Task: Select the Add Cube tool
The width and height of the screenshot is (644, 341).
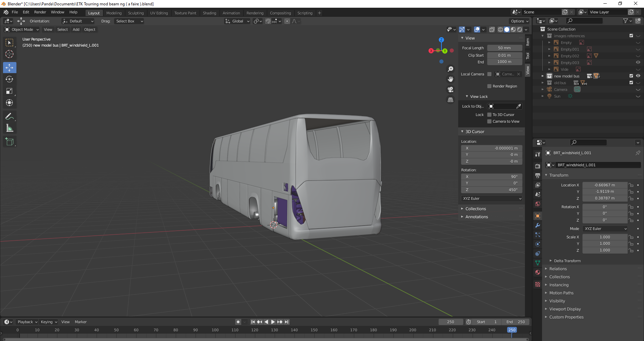Action: 9,141
